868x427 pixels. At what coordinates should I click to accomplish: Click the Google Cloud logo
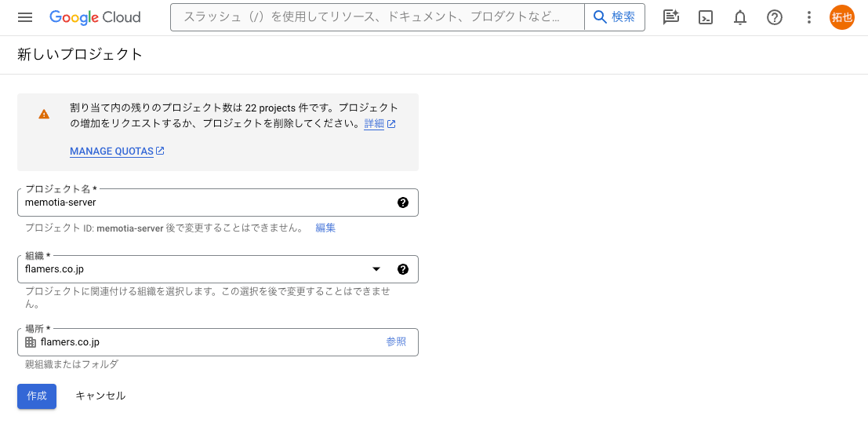[95, 17]
